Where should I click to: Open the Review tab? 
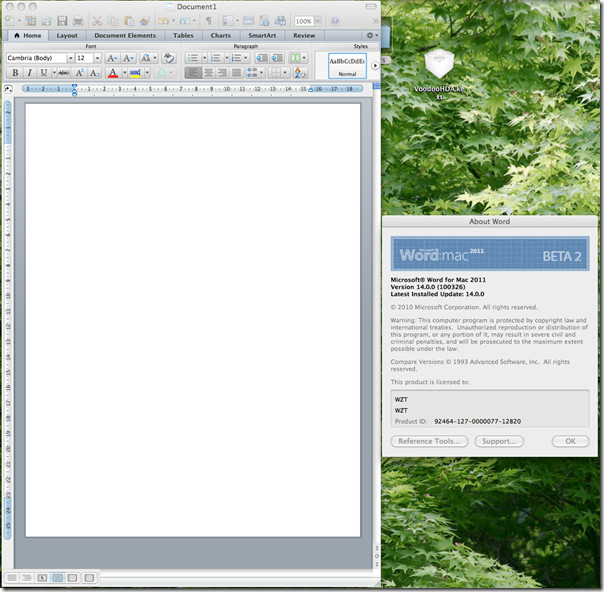pyautogui.click(x=304, y=35)
